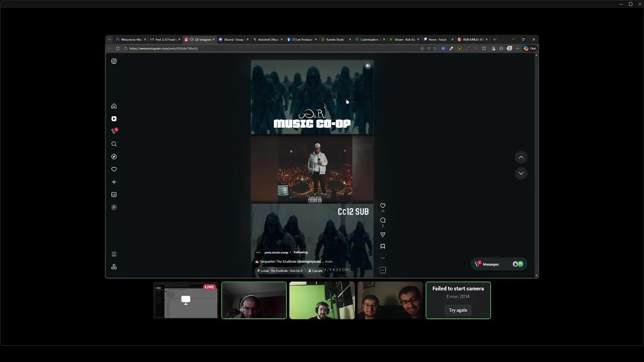644x362 pixels.
Task: Open the tab list dropdown arrow
Action: 109,39
